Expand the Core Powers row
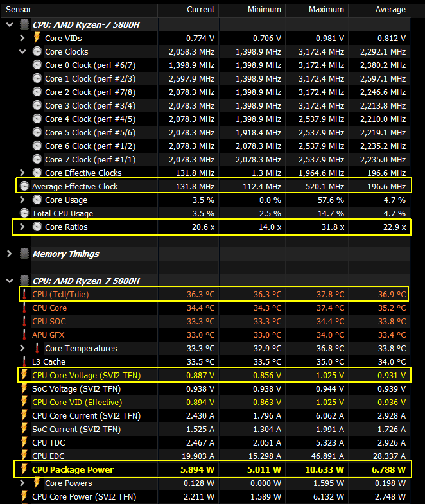425x504 pixels. [x=22, y=483]
